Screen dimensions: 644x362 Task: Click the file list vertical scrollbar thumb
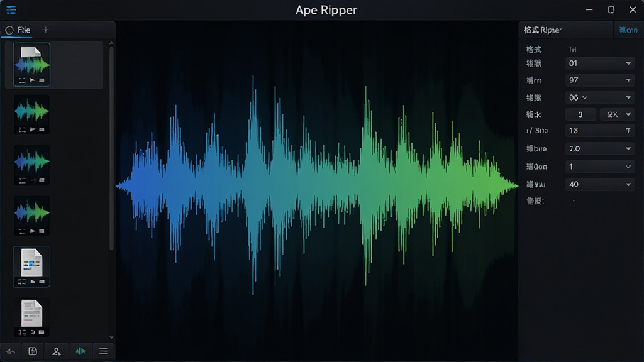[x=111, y=148]
